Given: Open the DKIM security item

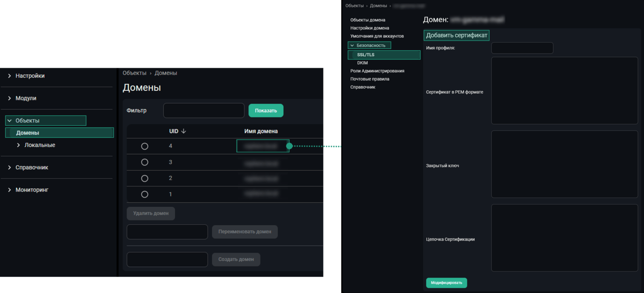Looking at the screenshot, I should (362, 63).
